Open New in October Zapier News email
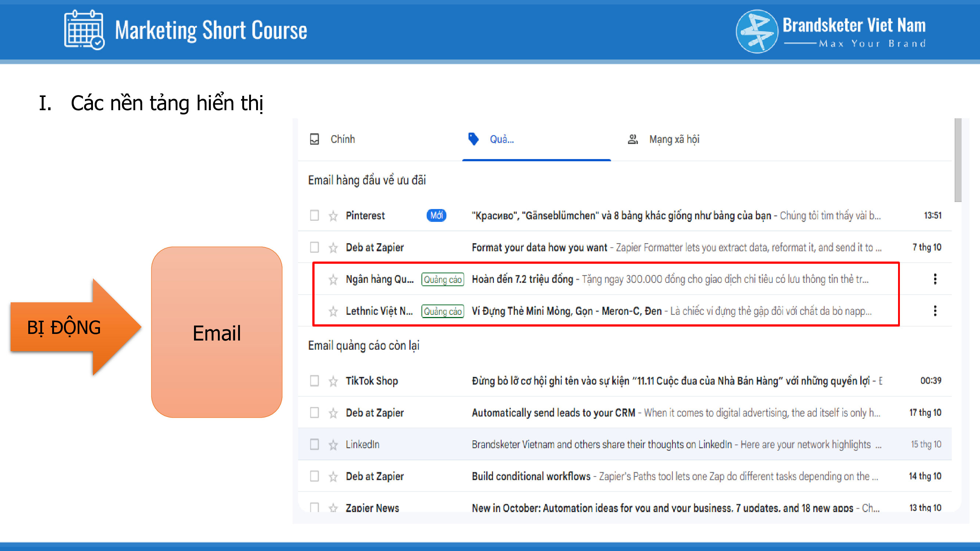This screenshot has width=980, height=551. [x=663, y=508]
